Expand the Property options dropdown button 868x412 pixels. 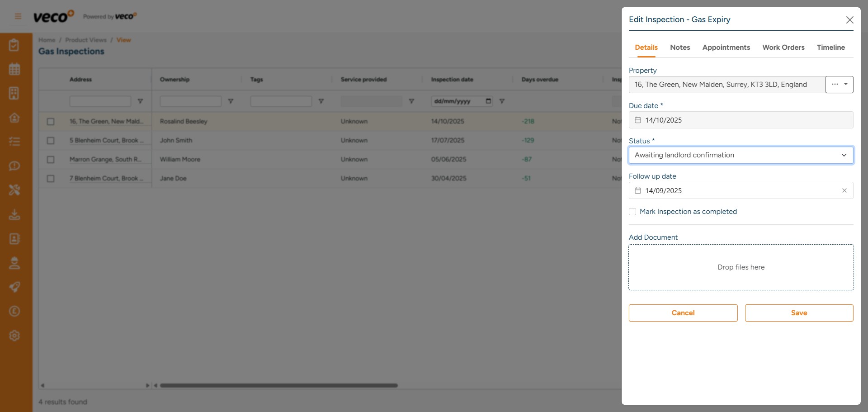[839, 85]
